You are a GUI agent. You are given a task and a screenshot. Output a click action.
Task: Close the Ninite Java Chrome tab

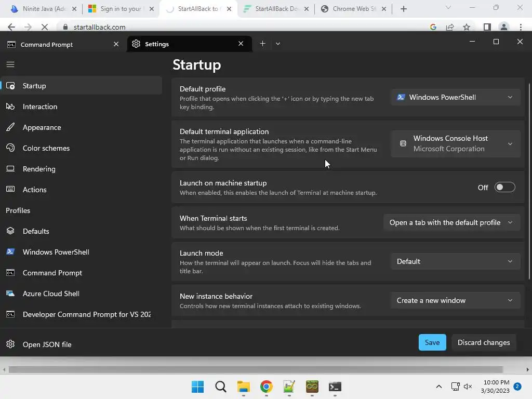coord(74,9)
